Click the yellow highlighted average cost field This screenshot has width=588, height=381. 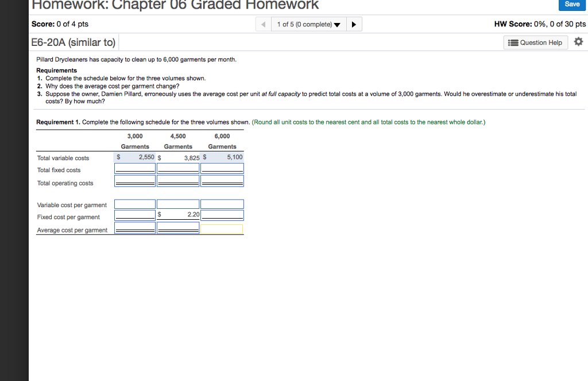222,230
